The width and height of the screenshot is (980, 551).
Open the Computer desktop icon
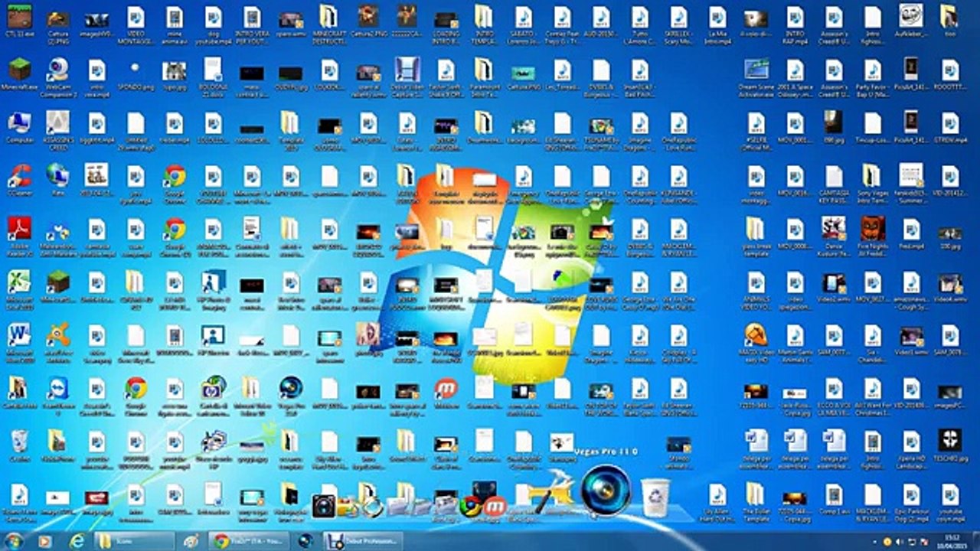[x=19, y=127]
